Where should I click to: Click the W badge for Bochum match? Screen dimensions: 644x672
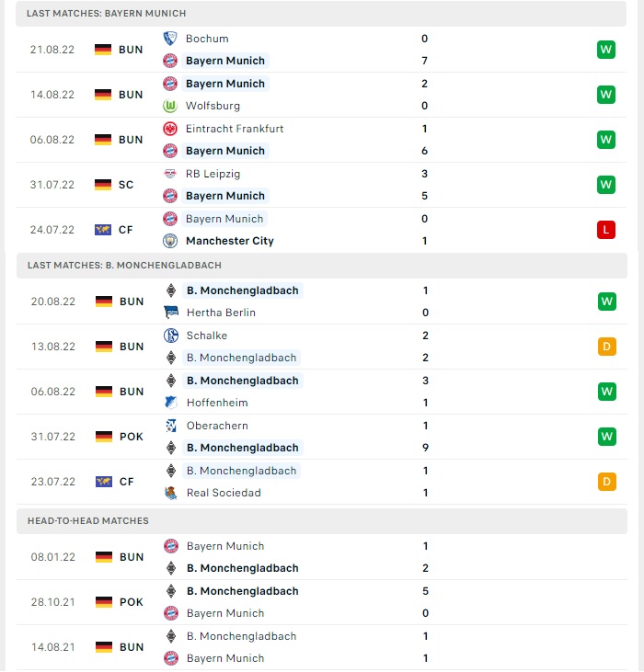tap(606, 50)
